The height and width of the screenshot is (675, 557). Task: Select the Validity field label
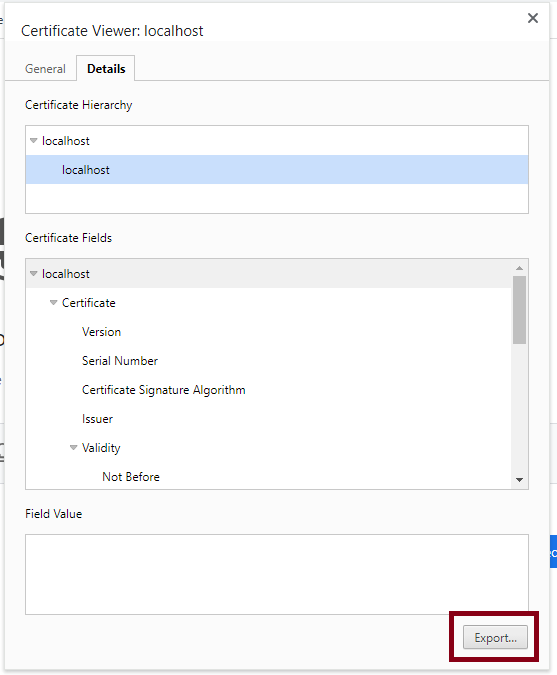[x=101, y=448]
